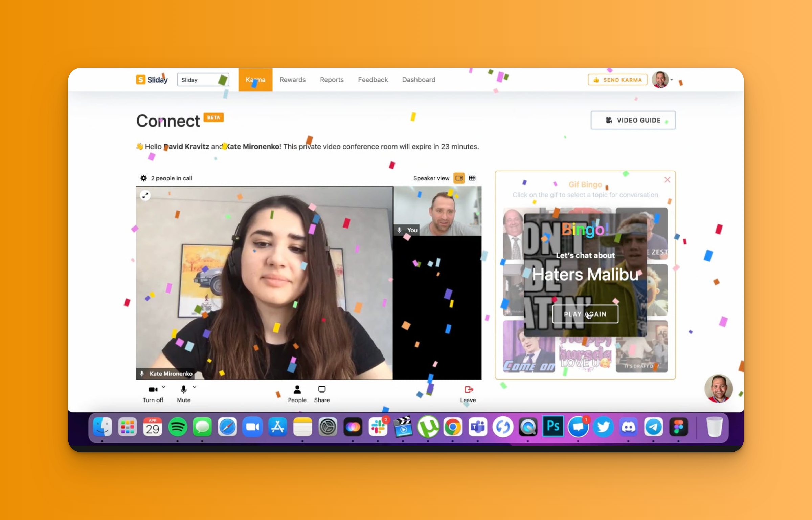Click the call settings gear icon
The width and height of the screenshot is (812, 520).
(143, 178)
